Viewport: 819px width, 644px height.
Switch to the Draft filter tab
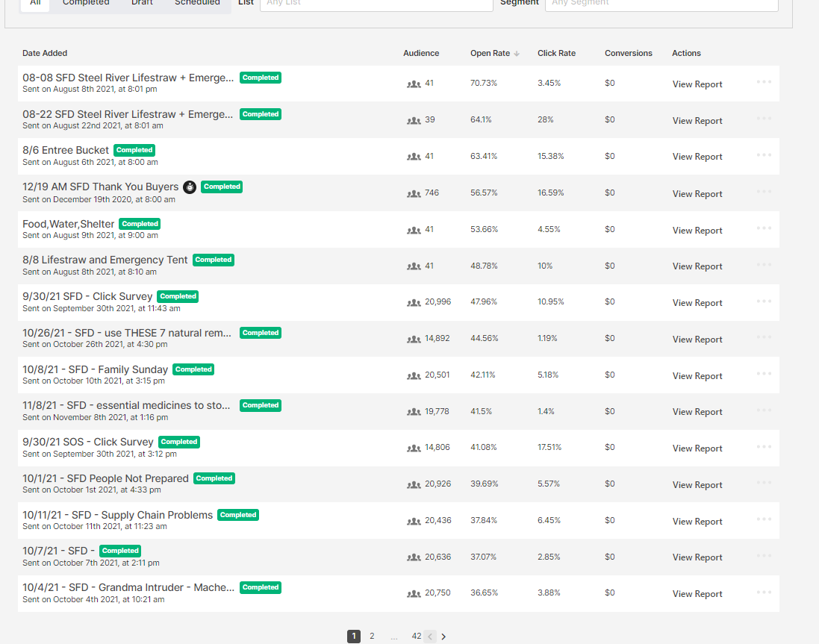(x=142, y=3)
